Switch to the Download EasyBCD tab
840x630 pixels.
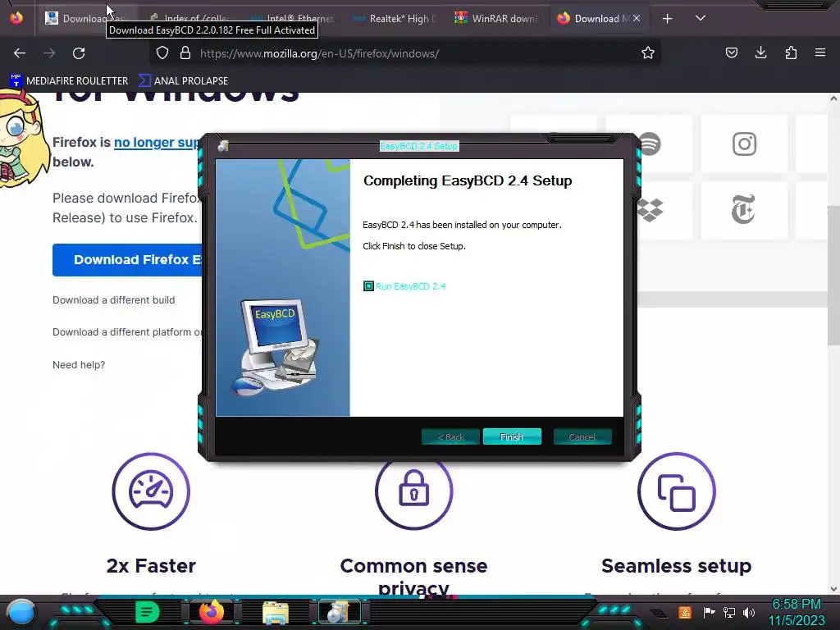tap(87, 18)
